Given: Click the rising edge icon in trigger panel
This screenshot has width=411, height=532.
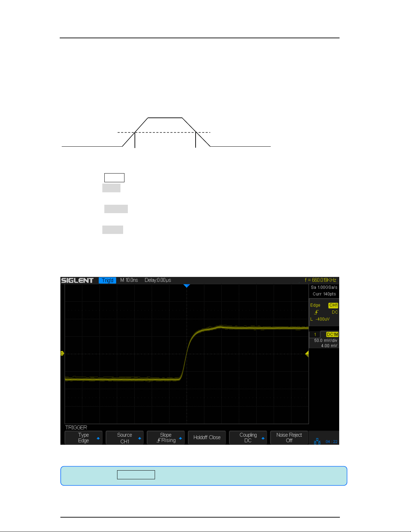Looking at the screenshot, I should [316, 312].
